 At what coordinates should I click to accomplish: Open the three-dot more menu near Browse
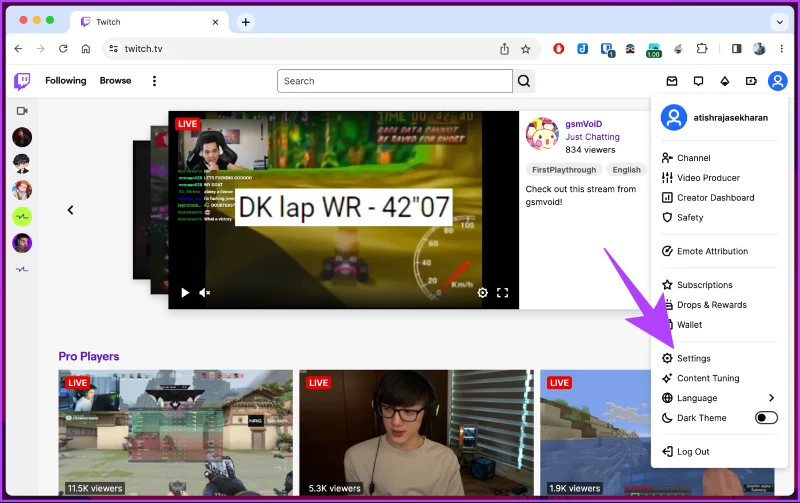pos(154,81)
